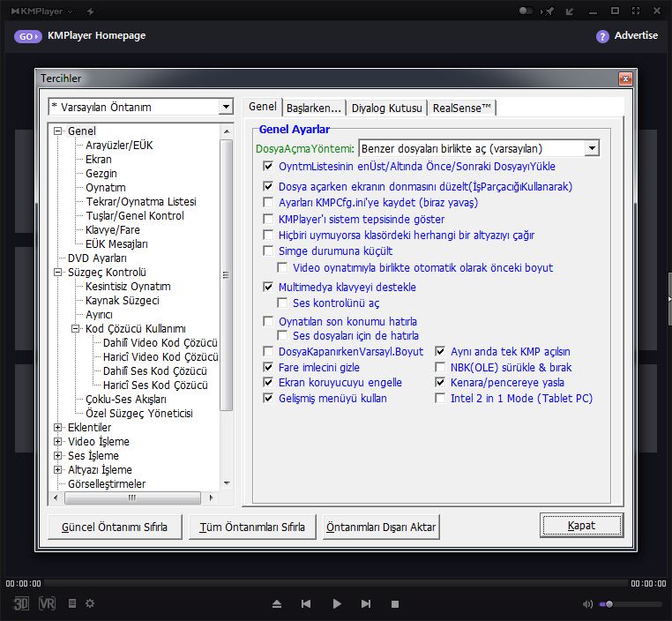Open the Varsayılan Öntanım dropdown
Viewport: 672px width, 621px height.
point(226,107)
